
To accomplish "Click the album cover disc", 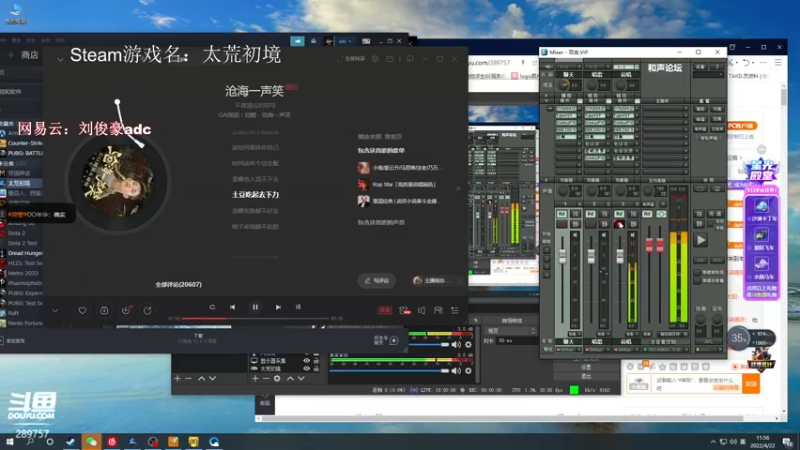I will point(118,181).
